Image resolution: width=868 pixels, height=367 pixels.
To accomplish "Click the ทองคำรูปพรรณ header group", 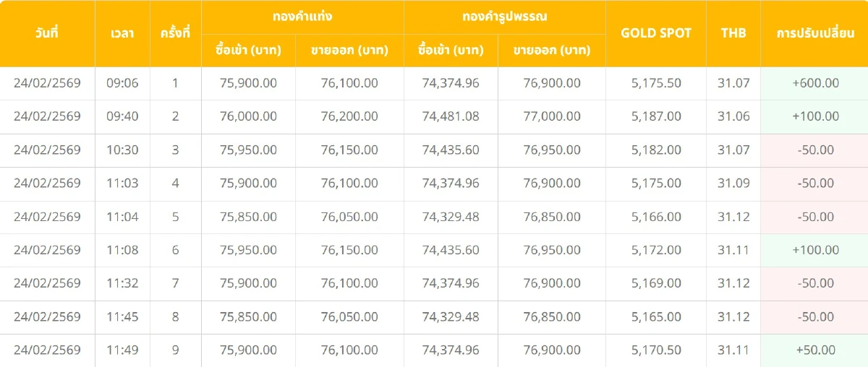I will 504,17.
